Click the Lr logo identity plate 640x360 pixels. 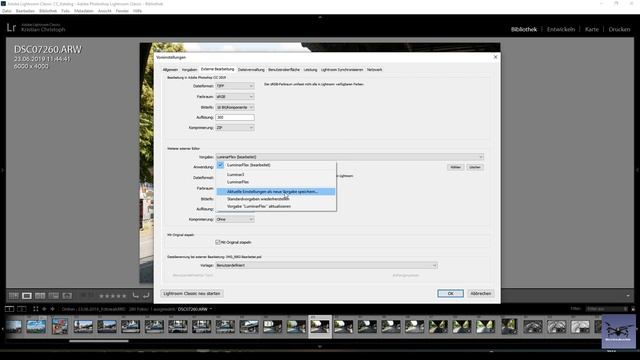click(11, 28)
